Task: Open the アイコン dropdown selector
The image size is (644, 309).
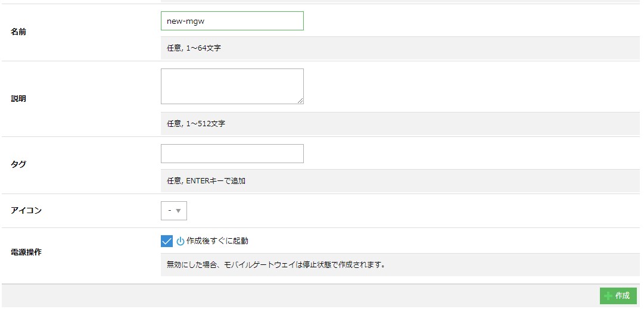Action: coord(174,211)
